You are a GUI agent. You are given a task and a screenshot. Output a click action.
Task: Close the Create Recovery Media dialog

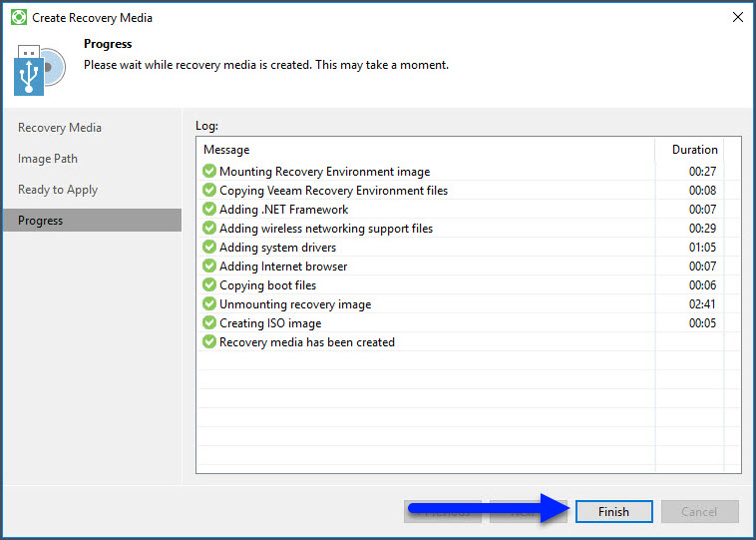click(737, 18)
